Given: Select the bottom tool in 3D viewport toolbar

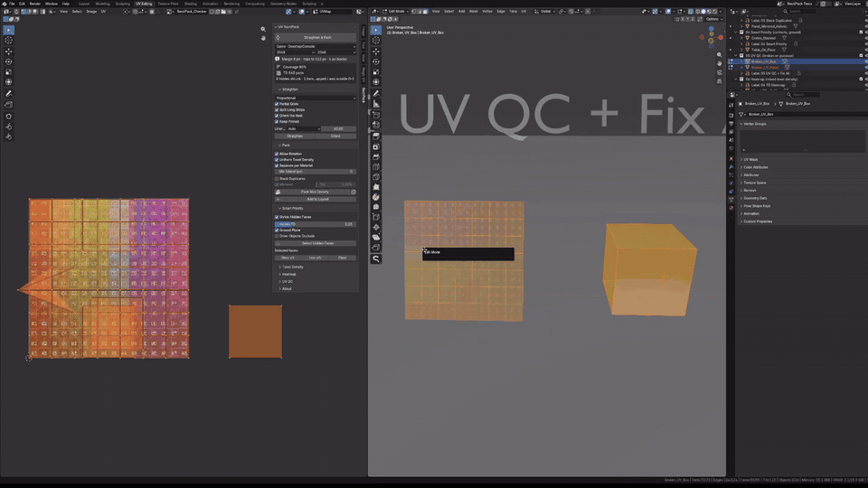Looking at the screenshot, I should coord(376,259).
